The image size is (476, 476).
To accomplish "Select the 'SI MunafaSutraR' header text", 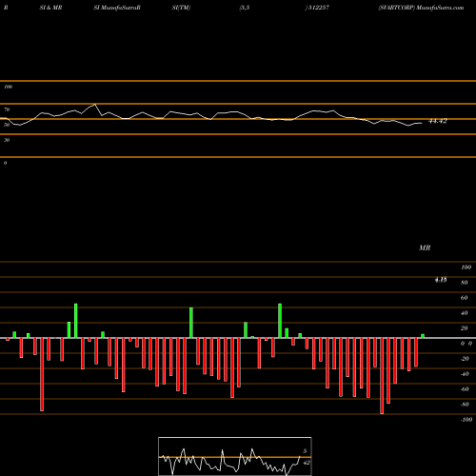I will (x=117, y=8).
